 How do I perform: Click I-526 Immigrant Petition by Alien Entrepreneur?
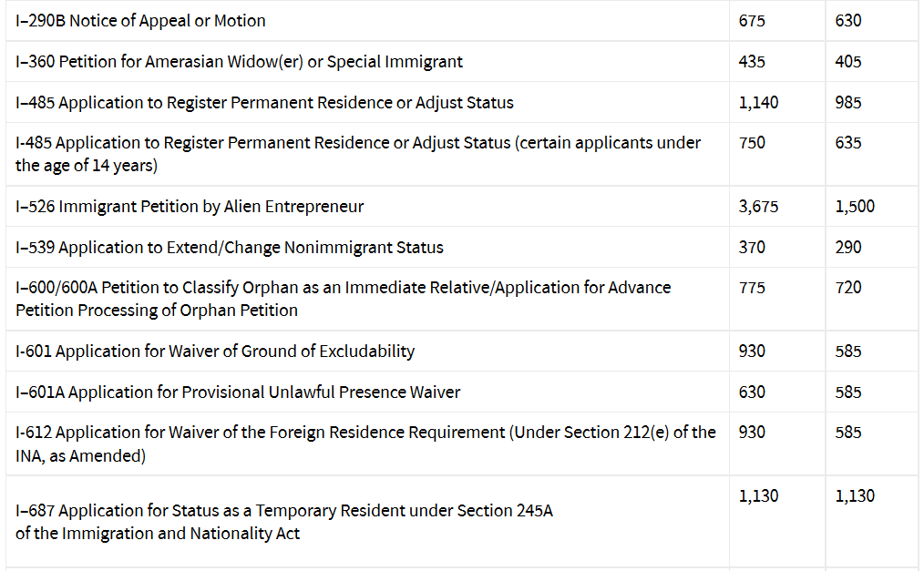click(x=190, y=207)
